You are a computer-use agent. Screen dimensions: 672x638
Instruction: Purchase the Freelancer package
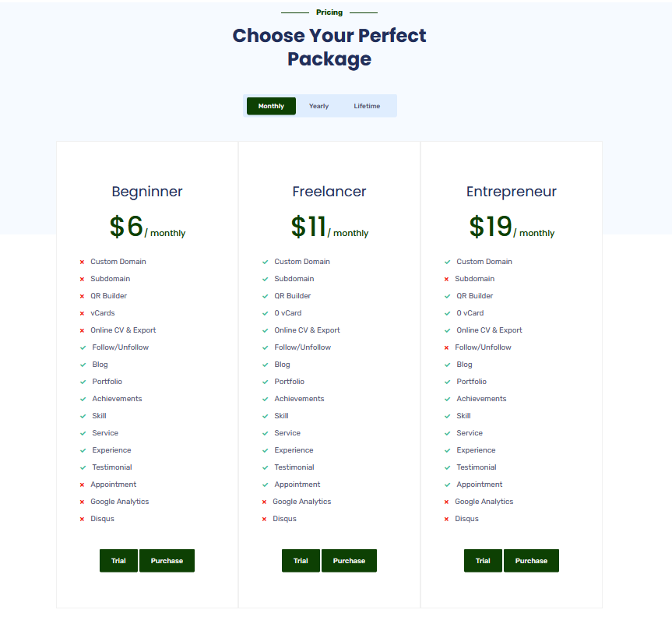point(349,561)
